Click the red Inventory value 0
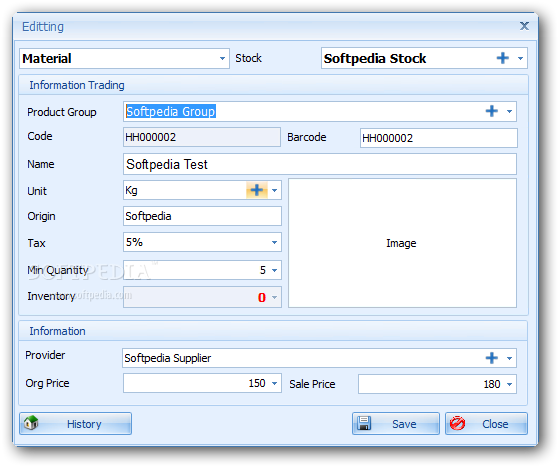This screenshot has width=559, height=467. pos(262,297)
